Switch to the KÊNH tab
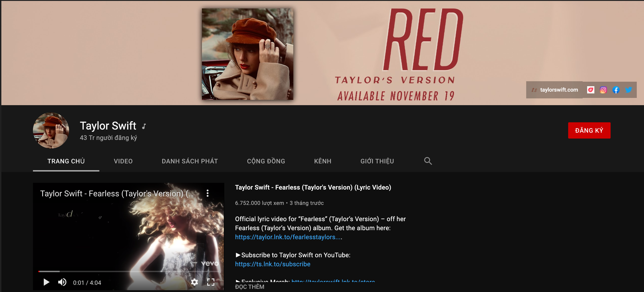The width and height of the screenshot is (644, 292). pos(323,161)
